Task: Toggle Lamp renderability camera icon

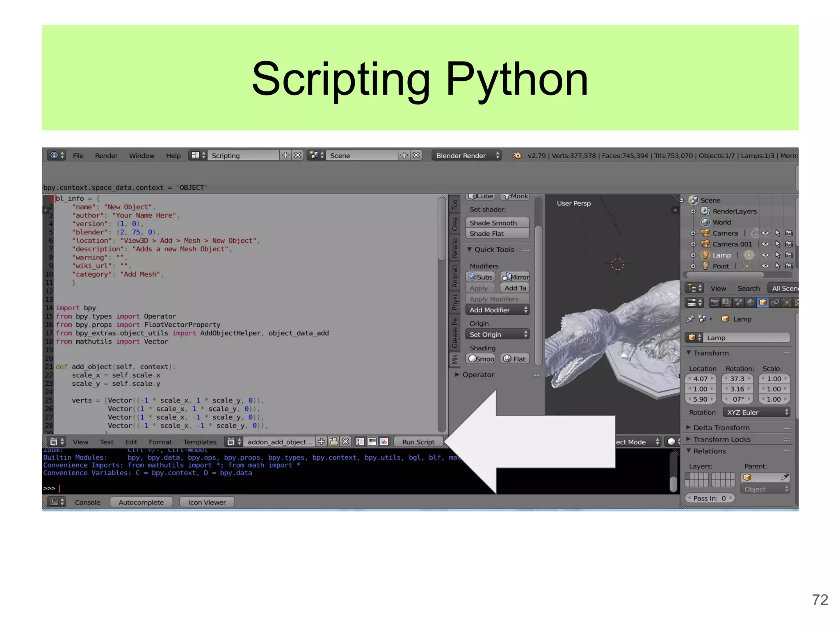Action: coord(789,255)
